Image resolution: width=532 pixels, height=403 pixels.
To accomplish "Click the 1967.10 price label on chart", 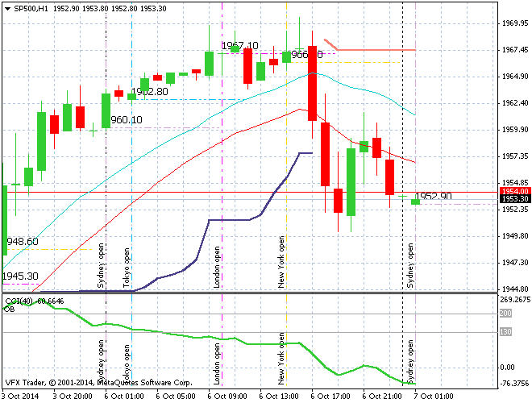I will (x=240, y=45).
